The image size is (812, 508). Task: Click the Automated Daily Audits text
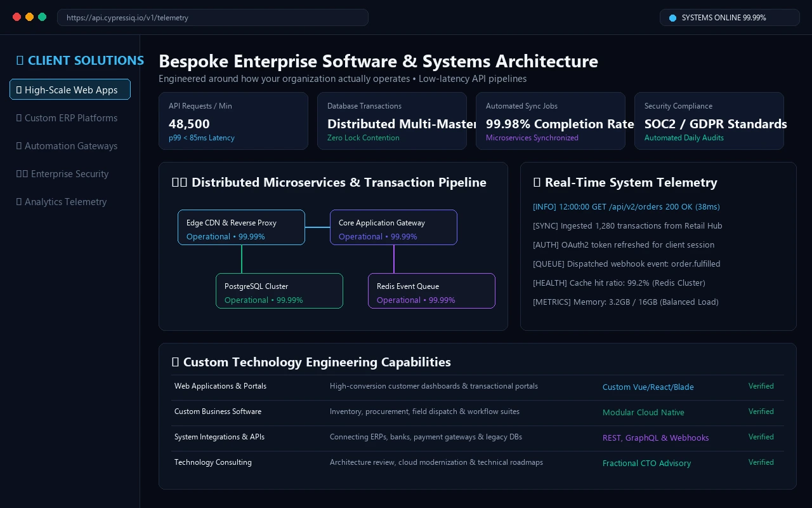pos(684,138)
